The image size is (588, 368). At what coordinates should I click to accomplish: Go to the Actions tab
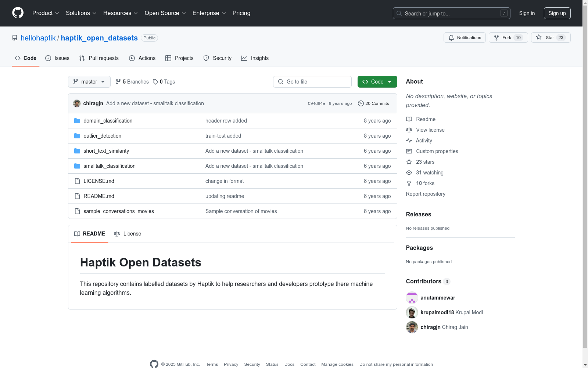coord(142,58)
